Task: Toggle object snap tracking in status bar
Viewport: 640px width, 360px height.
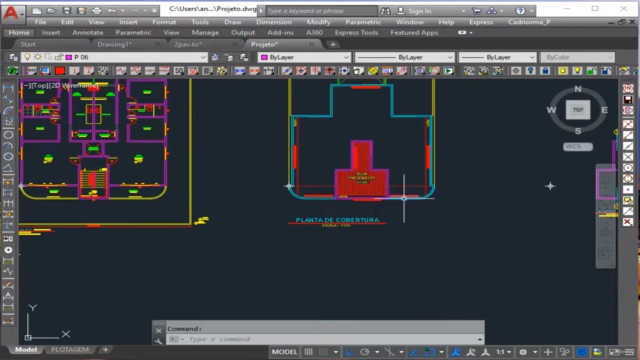Action: [414, 352]
